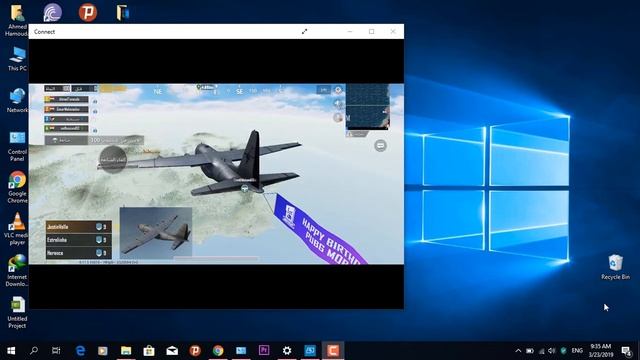This screenshot has height=360, width=640.
Task: Select Estrelinha row in the squad list
Action: coord(78,240)
